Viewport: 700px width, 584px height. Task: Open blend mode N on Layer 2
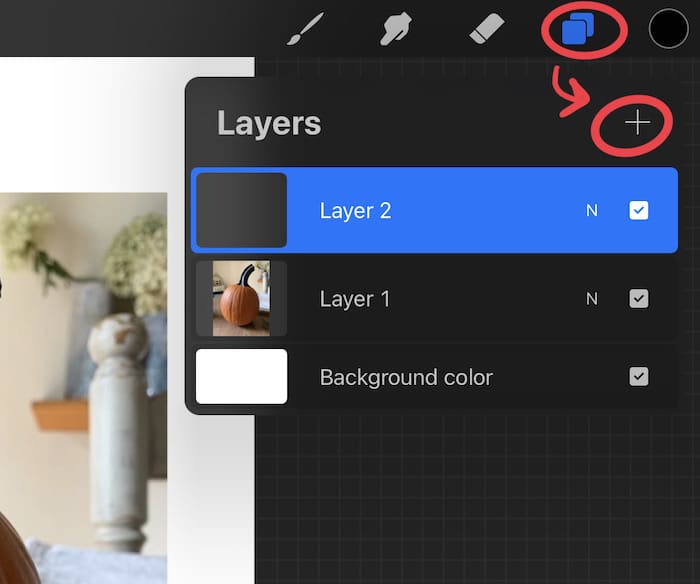[x=592, y=210]
